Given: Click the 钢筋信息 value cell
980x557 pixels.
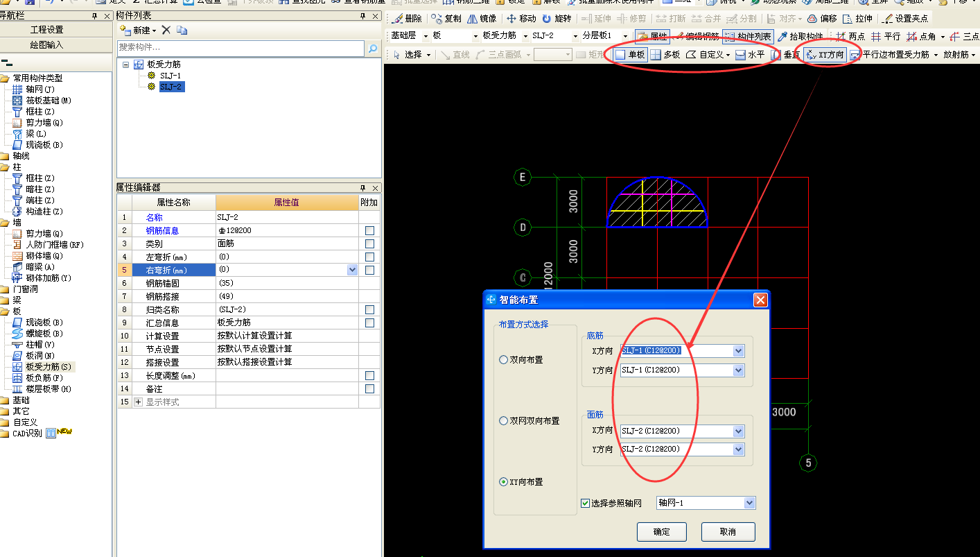Looking at the screenshot, I should 287,230.
